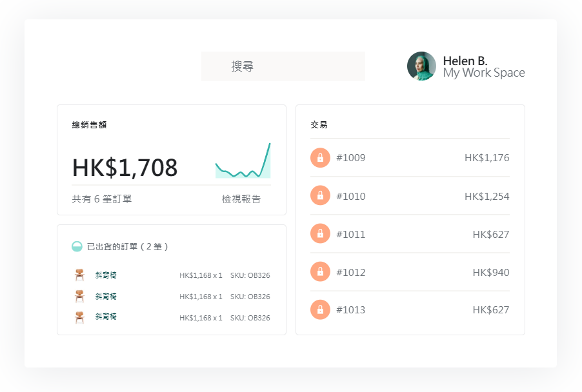The height and width of the screenshot is (392, 582).
Task: Click the sales trend sparkline chart
Action: (243, 160)
